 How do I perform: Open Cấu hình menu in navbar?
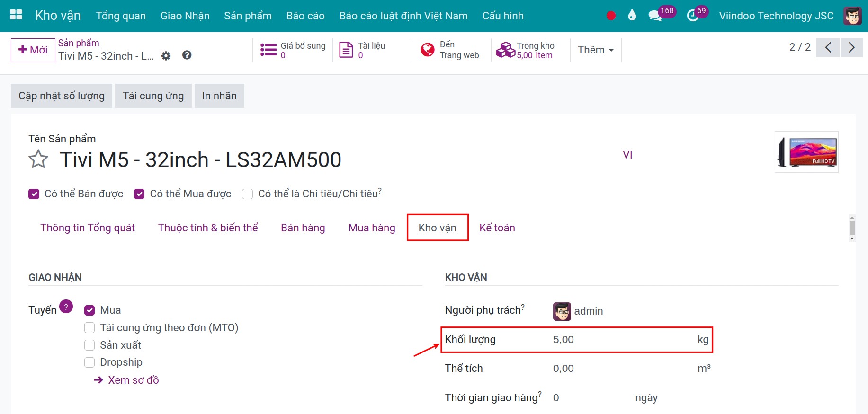pos(503,16)
